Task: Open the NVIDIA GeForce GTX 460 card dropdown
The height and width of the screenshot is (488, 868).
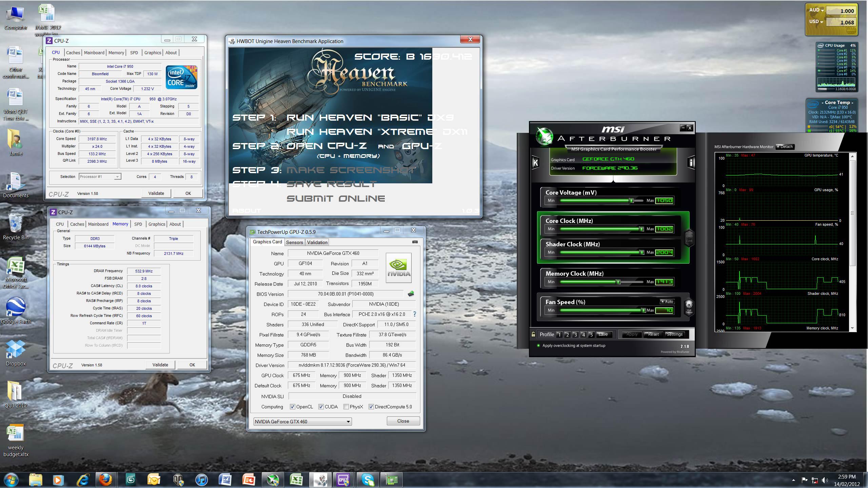Action: 302,422
